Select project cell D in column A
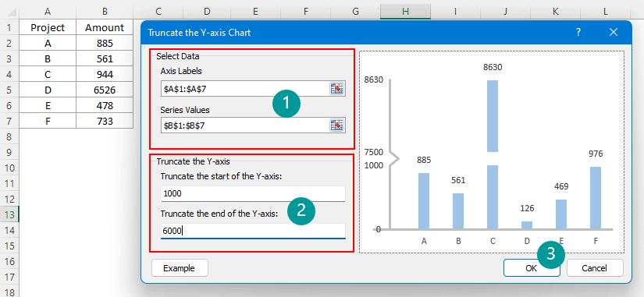644x297 pixels. (x=48, y=90)
